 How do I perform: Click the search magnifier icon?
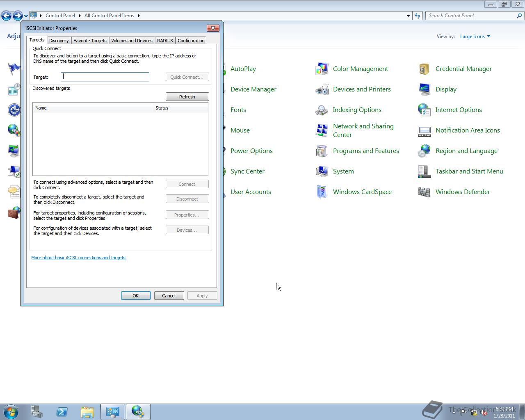click(520, 16)
